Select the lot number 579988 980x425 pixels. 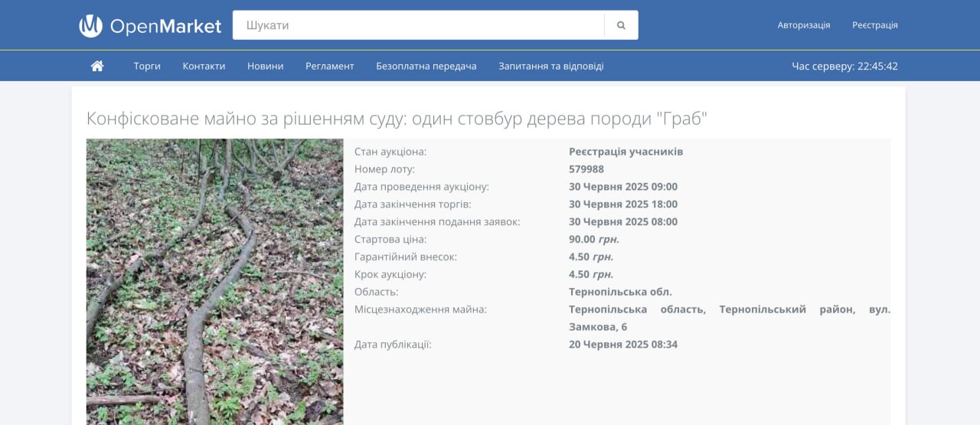pyautogui.click(x=586, y=169)
